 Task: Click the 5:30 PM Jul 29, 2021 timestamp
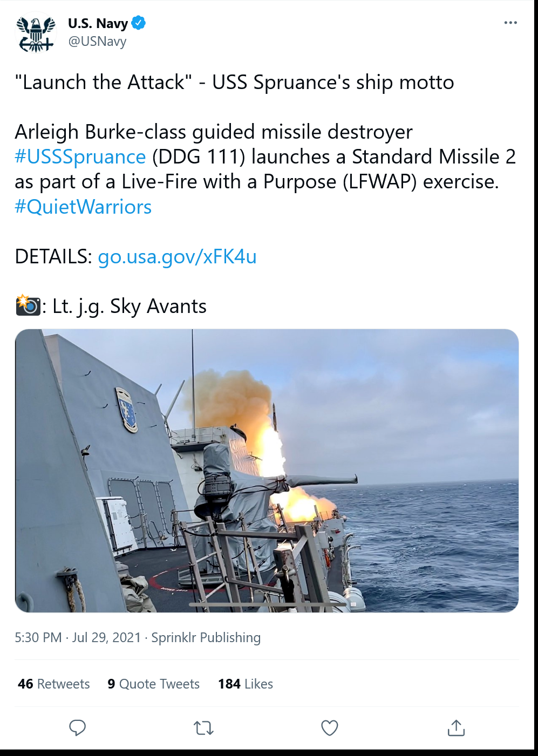(x=78, y=637)
